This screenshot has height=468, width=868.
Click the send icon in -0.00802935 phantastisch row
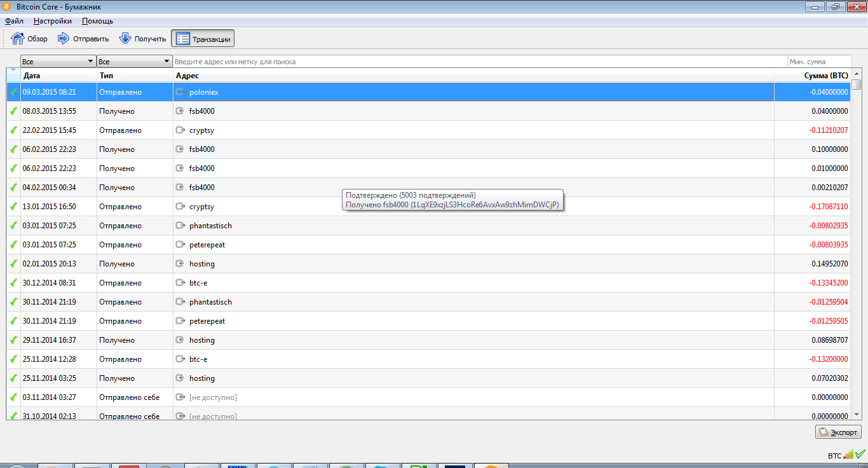coord(180,226)
